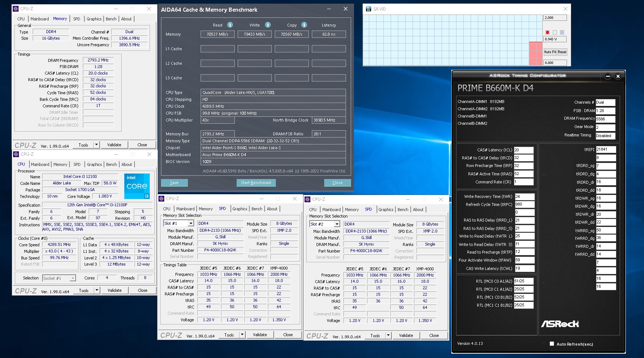Expand the Tools arrow in the Slot #1 CPU-Z window

(242, 335)
